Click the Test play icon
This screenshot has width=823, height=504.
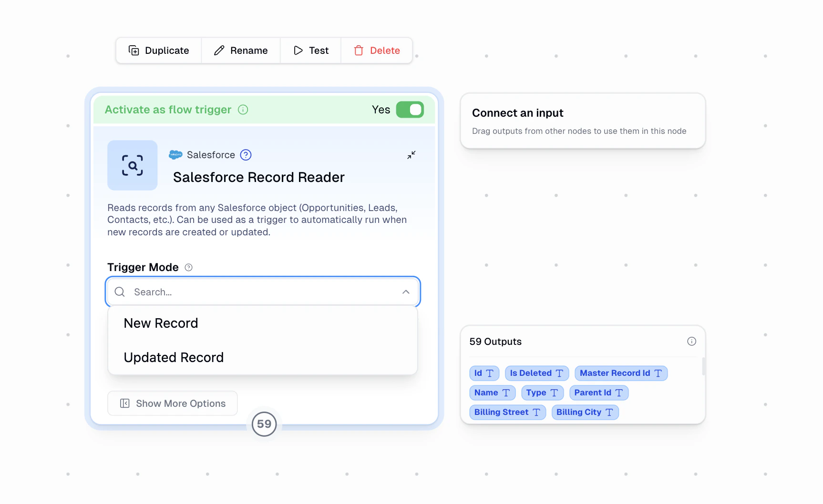pos(298,50)
